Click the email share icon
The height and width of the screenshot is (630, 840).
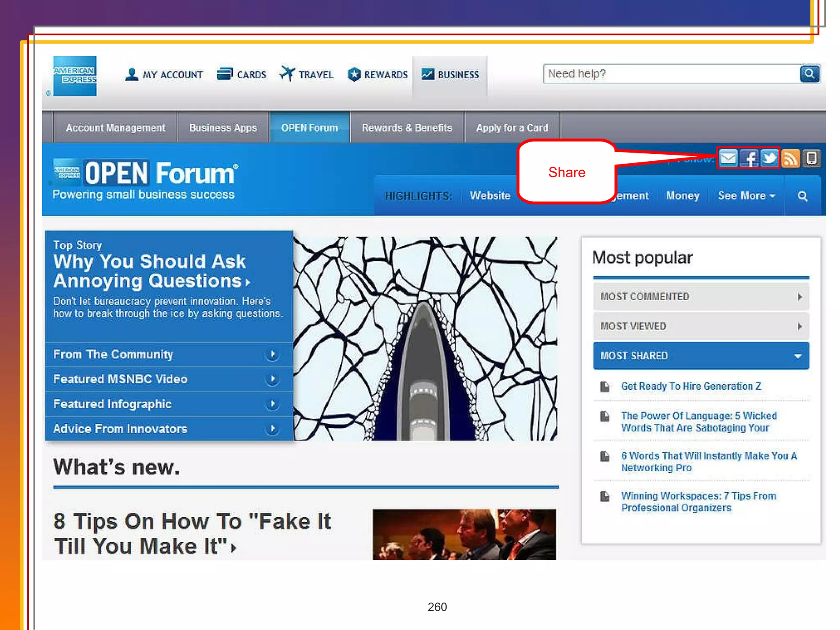point(728,158)
